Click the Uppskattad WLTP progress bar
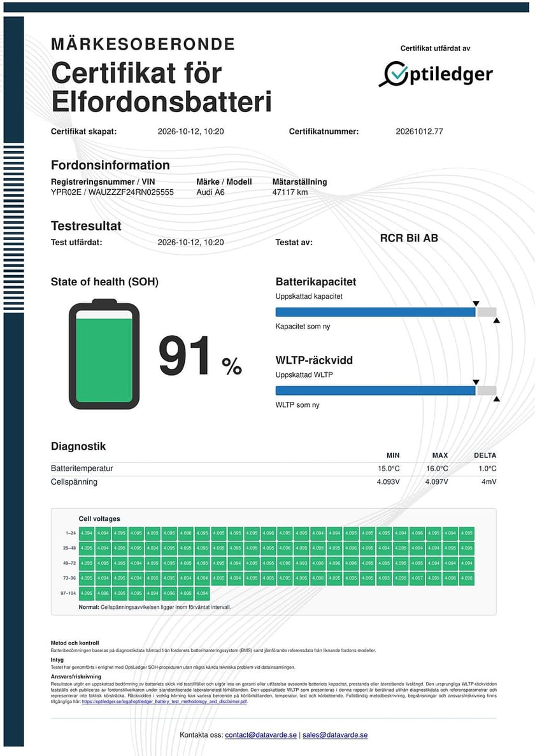 385,390
